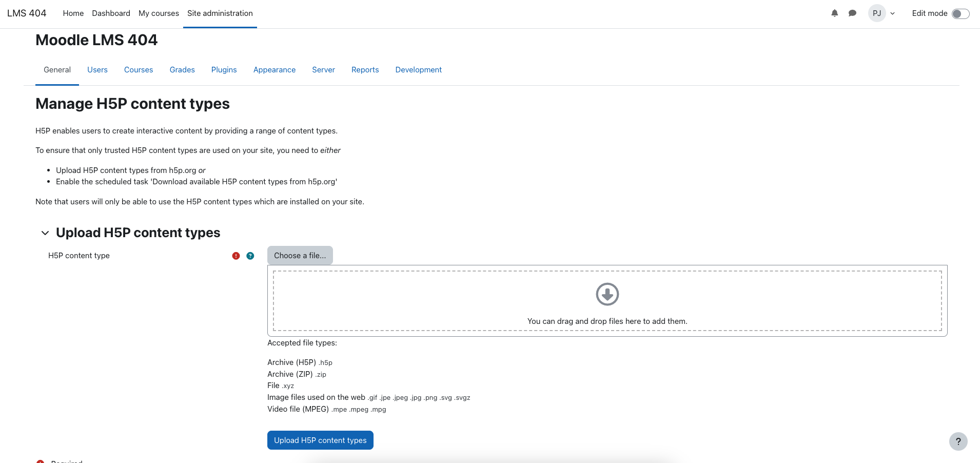The height and width of the screenshot is (463, 980).
Task: Click the drag and drop files message text
Action: (607, 321)
